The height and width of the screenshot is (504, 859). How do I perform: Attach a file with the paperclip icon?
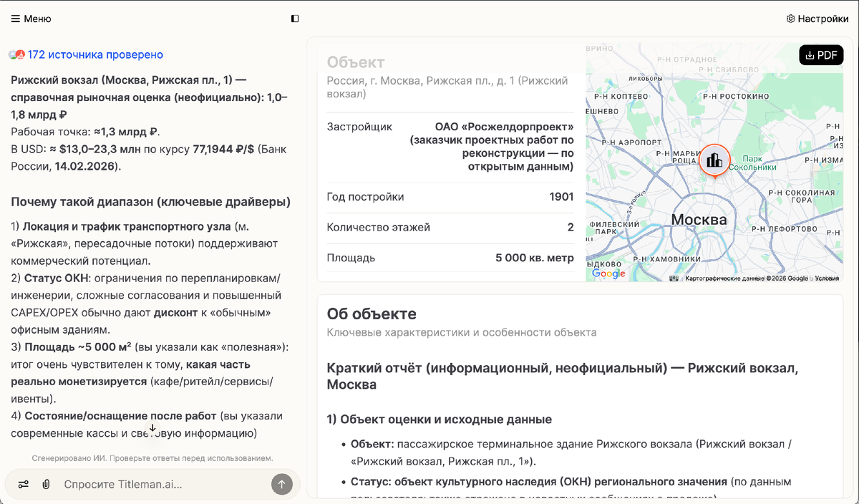pos(46,484)
